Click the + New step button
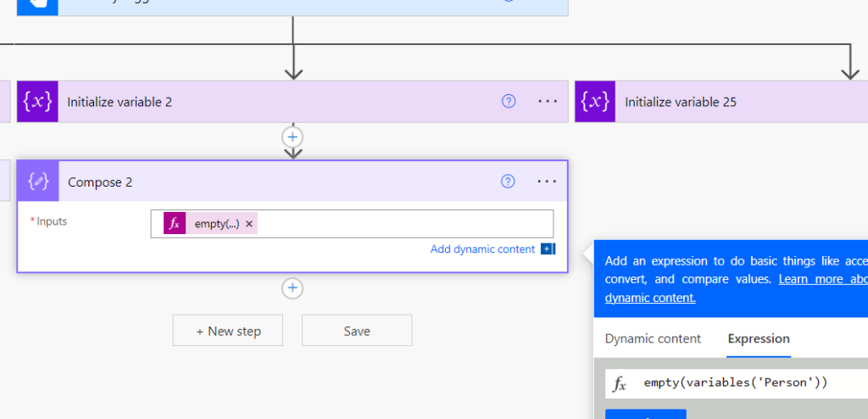868x419 pixels. click(x=227, y=330)
